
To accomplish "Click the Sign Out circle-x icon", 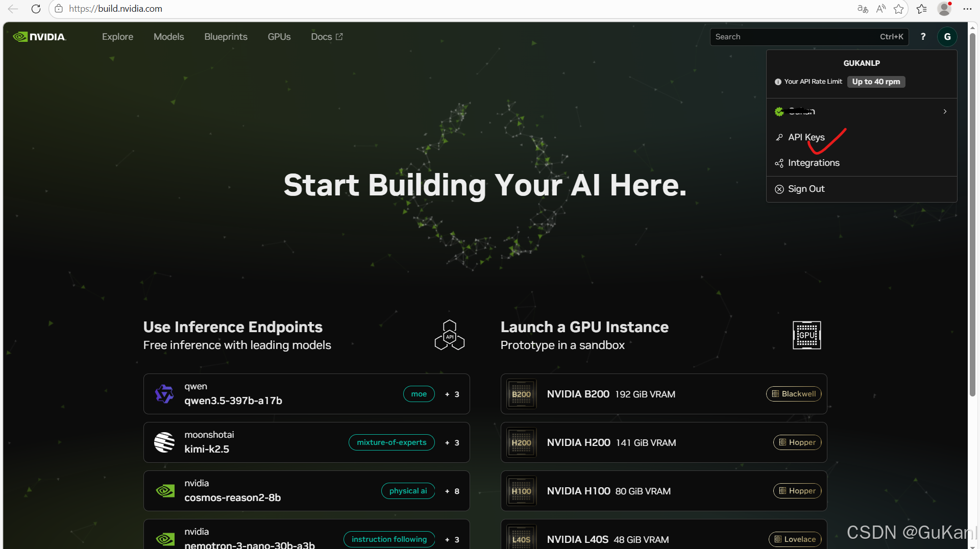I will 779,189.
